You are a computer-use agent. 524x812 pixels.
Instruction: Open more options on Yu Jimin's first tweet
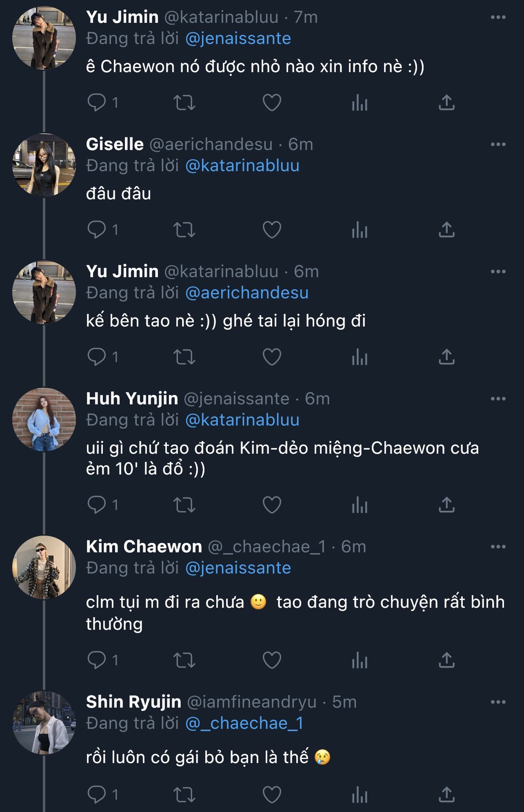coord(498,17)
